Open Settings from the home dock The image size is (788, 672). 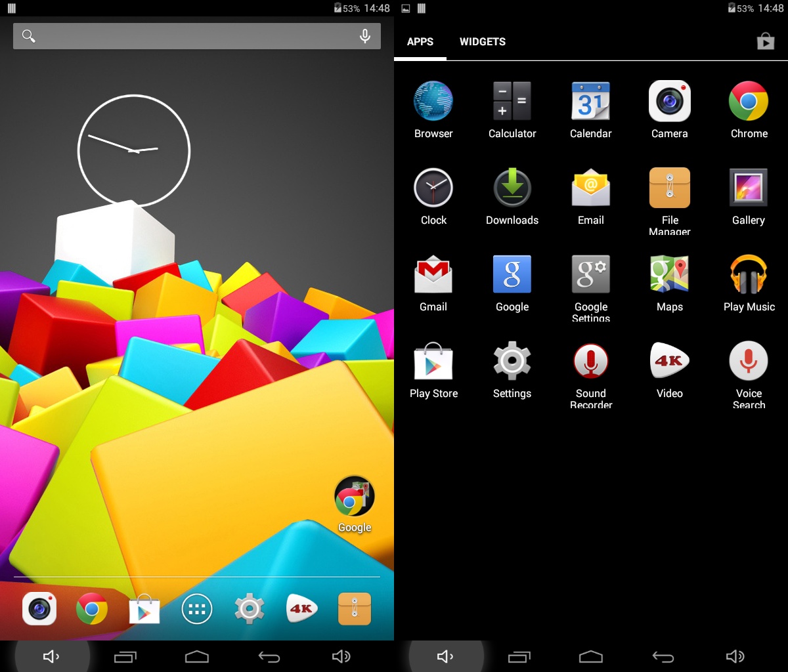point(250,609)
